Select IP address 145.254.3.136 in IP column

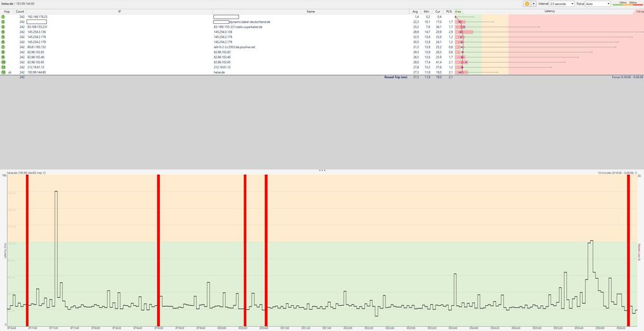[36, 32]
